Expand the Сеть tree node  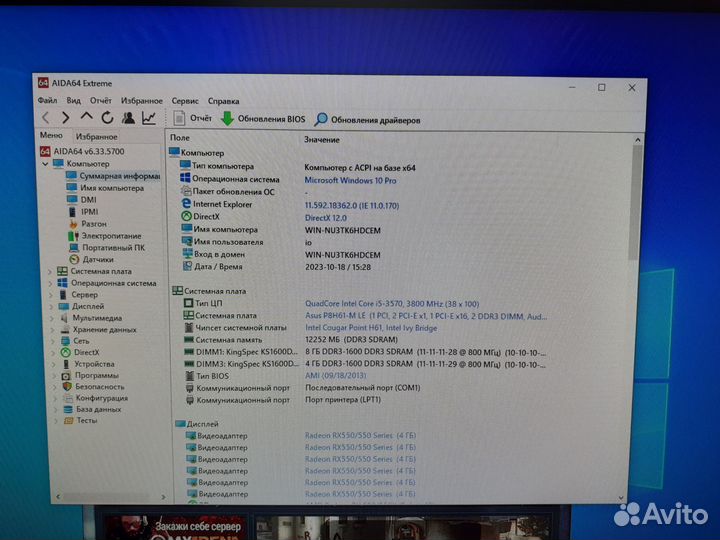(52, 341)
